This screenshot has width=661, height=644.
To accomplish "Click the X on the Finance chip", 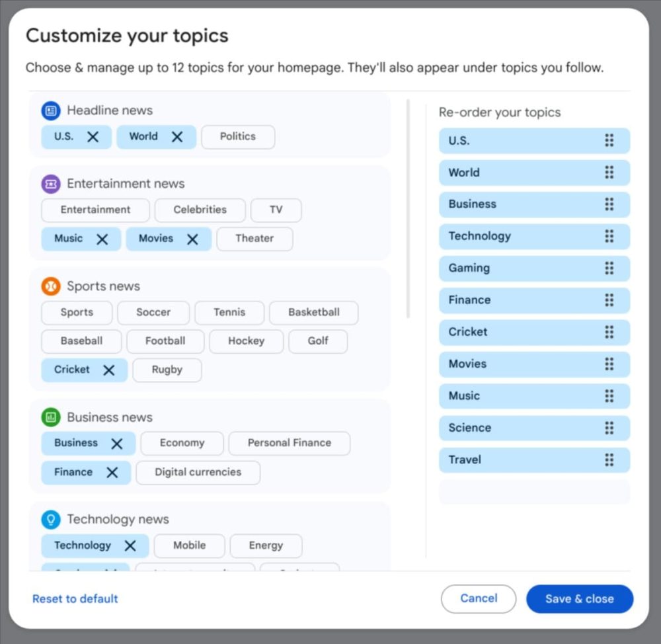I will pos(112,473).
